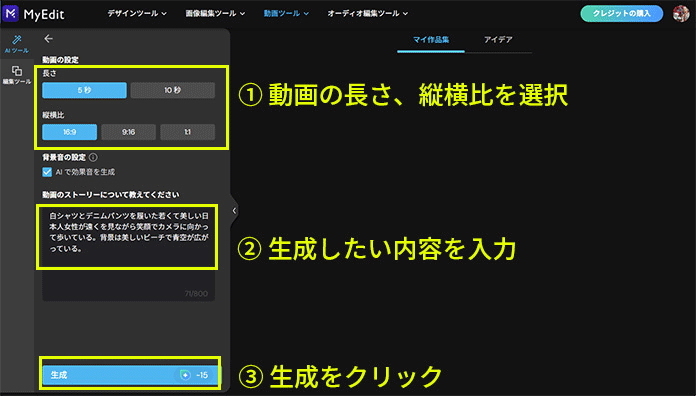Open the 画像編集ツール dropdown menu
696x396 pixels.
215,14
